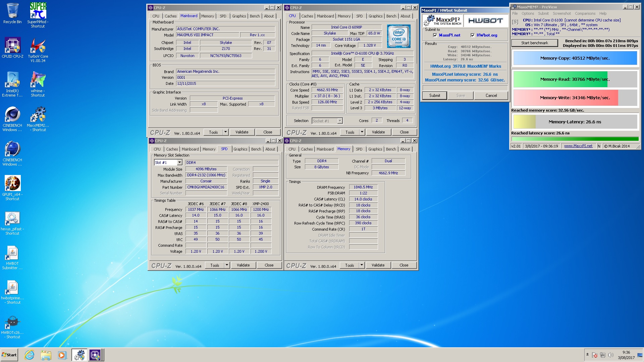Screen dimensions: 644x362
Task: Click the volume speaker tray icon
Action: point(610,355)
